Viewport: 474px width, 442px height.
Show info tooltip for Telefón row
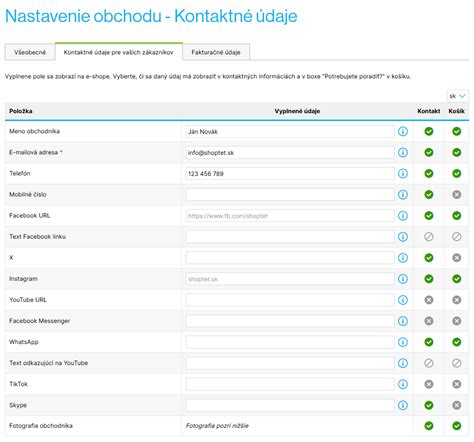403,173
